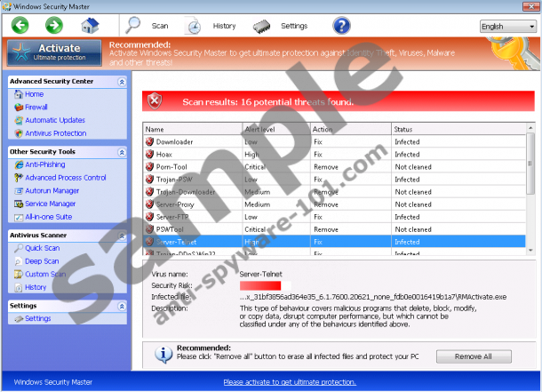The height and width of the screenshot is (392, 542).
Task: Click the green back arrow icon
Action: (20, 25)
